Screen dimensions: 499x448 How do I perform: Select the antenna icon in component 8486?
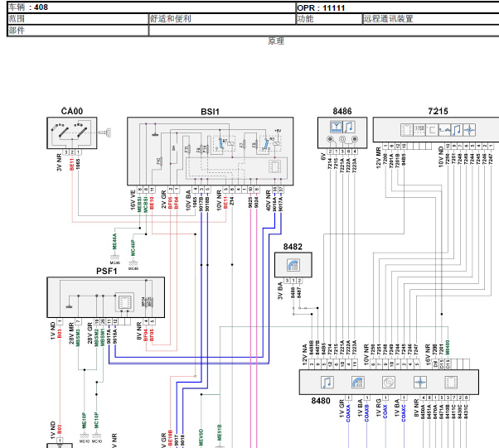(x=336, y=127)
